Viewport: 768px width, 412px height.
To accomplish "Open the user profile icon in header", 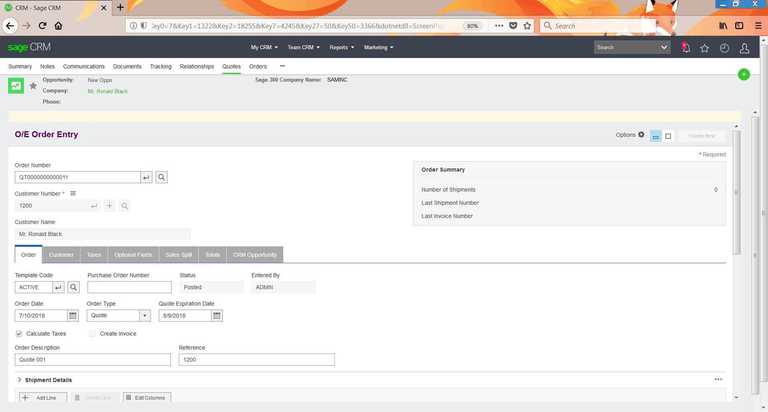I will click(x=744, y=48).
